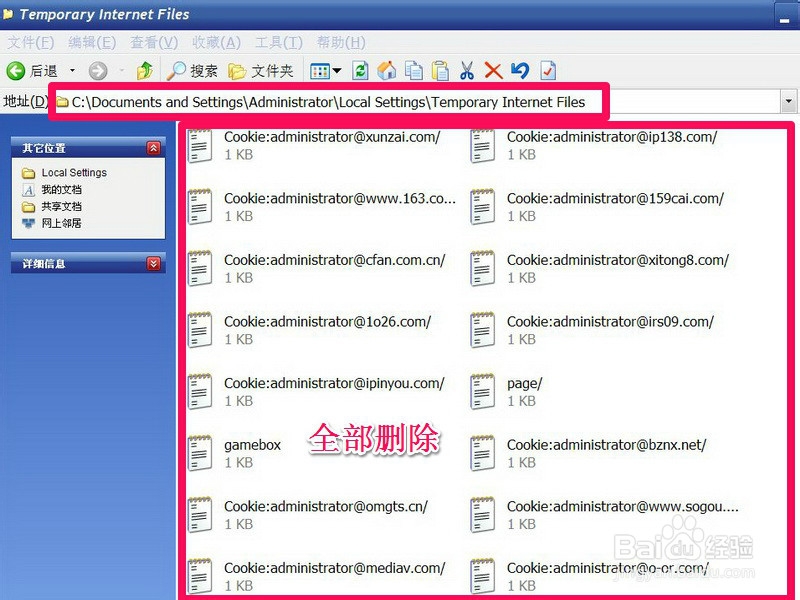Select the cfan.com.cn cookie file icon
The width and height of the screenshot is (800, 600).
pos(199,268)
